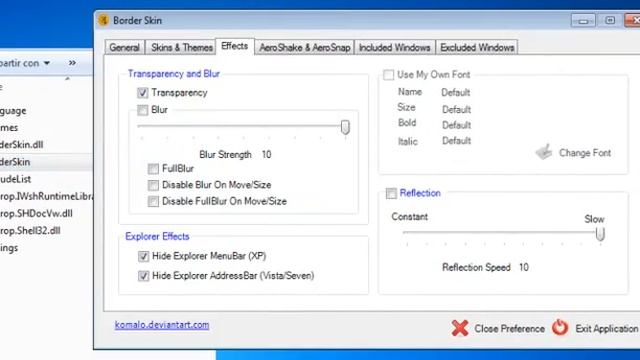The height and width of the screenshot is (360, 640).
Task: Click the red X Close Preference icon
Action: pyautogui.click(x=460, y=328)
